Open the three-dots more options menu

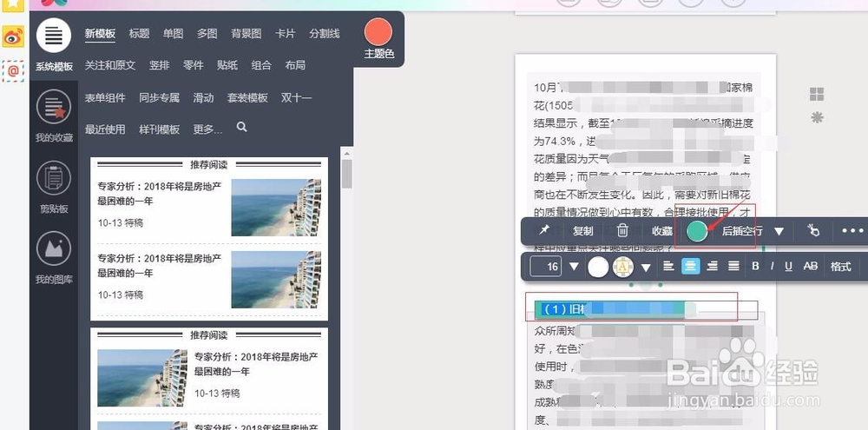852,230
